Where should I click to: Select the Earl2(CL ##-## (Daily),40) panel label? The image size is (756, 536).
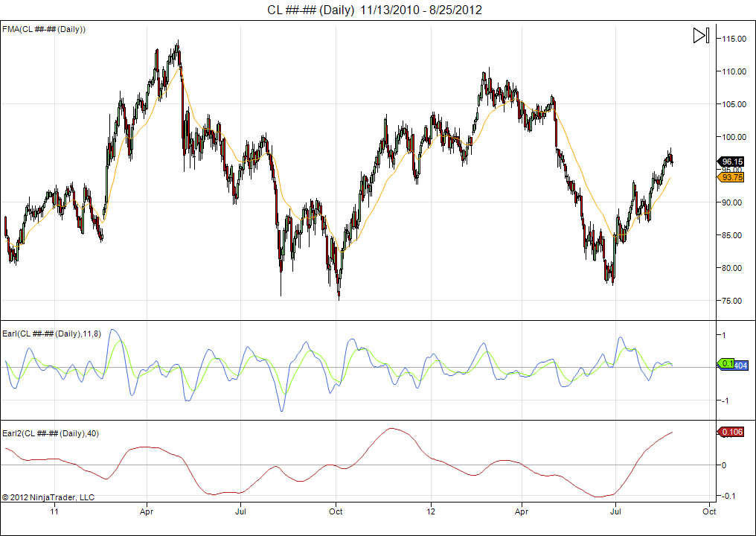[x=51, y=433]
